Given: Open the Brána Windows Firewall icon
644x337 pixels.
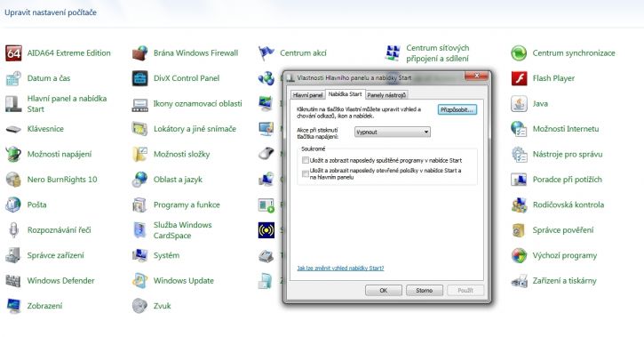Looking at the screenshot, I should [x=140, y=53].
